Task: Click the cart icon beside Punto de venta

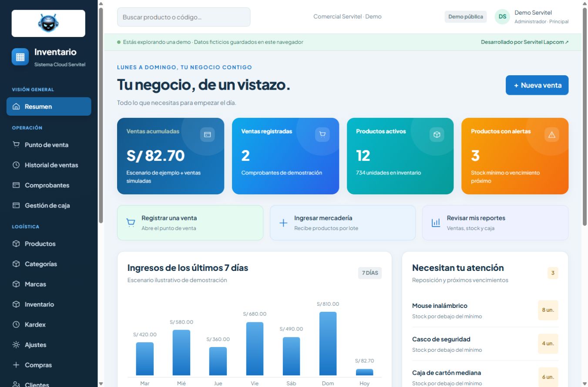Action: tap(17, 145)
